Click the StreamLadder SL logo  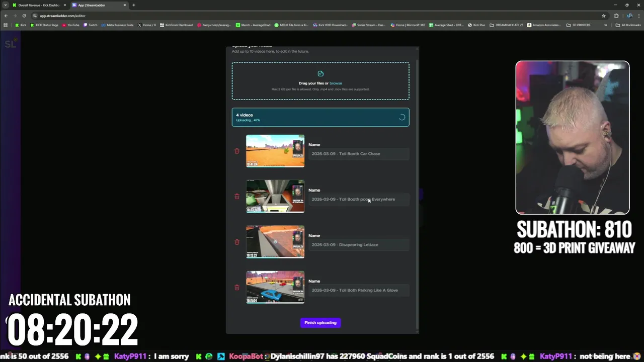[x=10, y=44]
